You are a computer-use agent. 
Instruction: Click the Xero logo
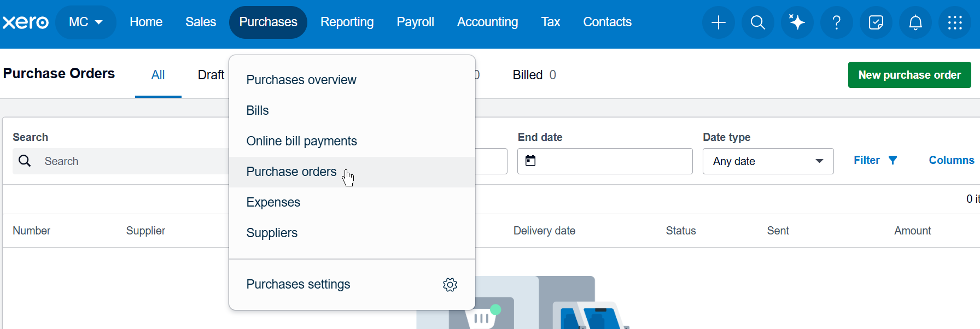tap(26, 22)
